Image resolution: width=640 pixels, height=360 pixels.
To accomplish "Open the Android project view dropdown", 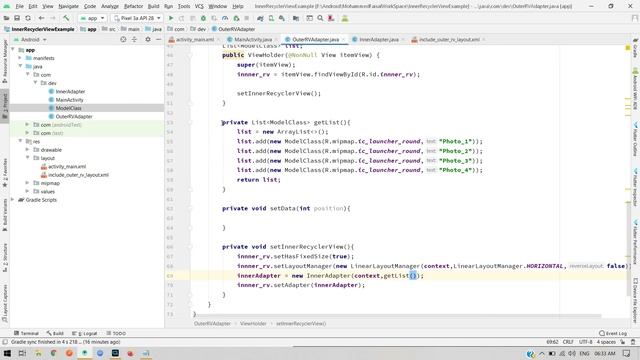I will coord(31,40).
